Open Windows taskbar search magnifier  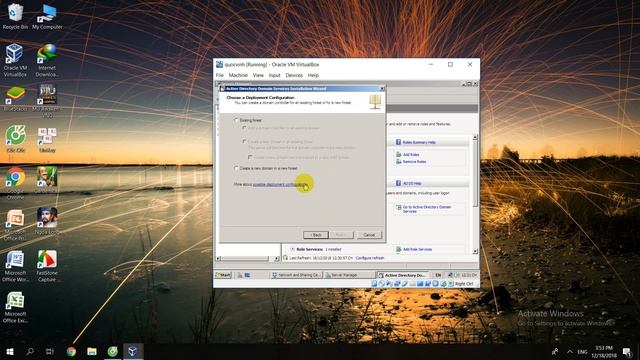(30, 351)
